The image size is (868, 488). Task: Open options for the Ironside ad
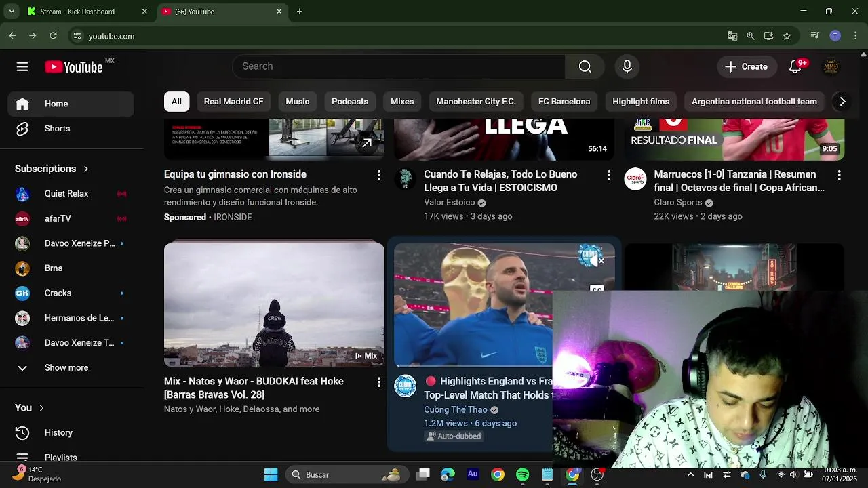click(378, 175)
